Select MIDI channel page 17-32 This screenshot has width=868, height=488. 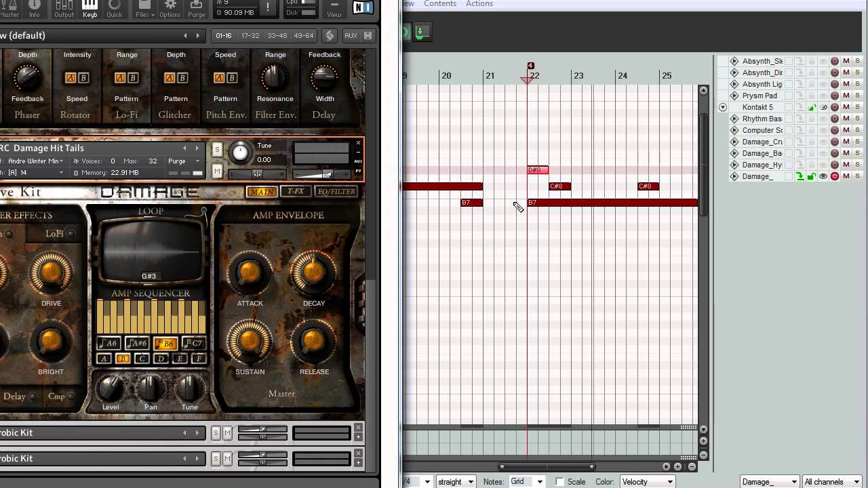point(250,35)
